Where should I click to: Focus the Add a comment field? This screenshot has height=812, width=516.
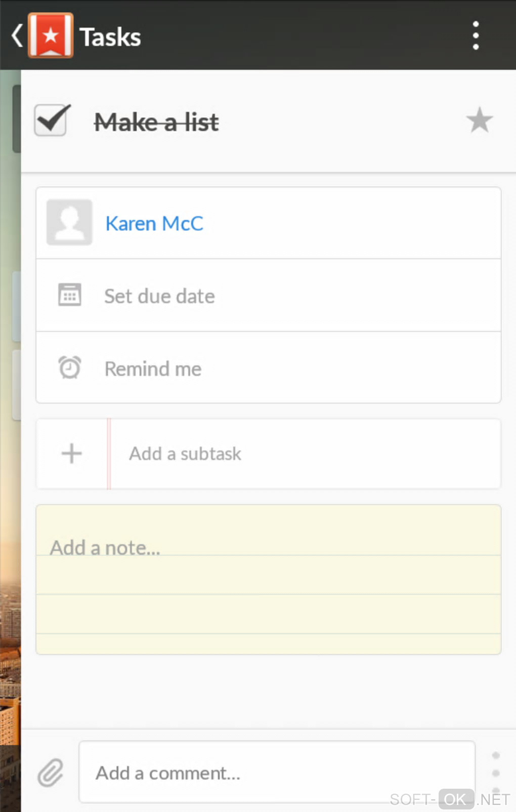click(277, 773)
